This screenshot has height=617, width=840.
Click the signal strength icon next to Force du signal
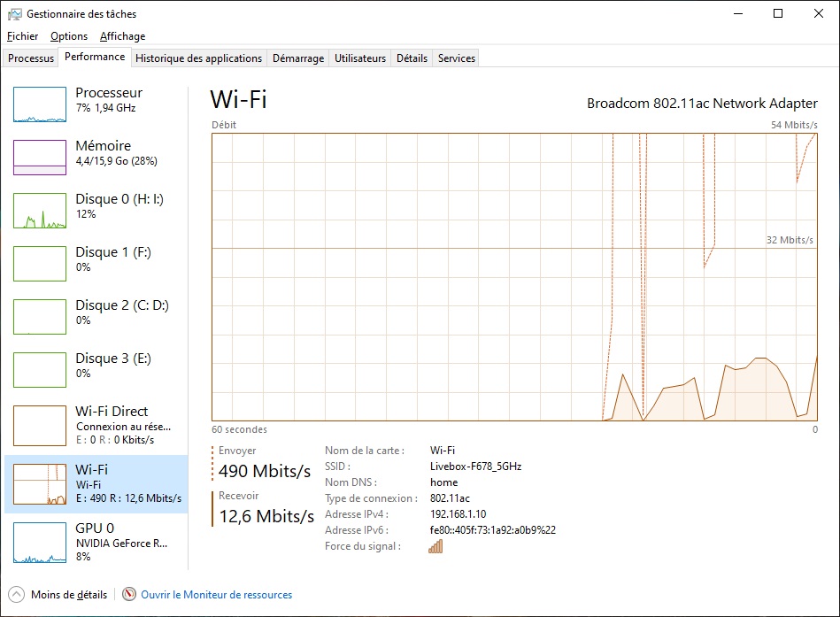click(x=435, y=546)
